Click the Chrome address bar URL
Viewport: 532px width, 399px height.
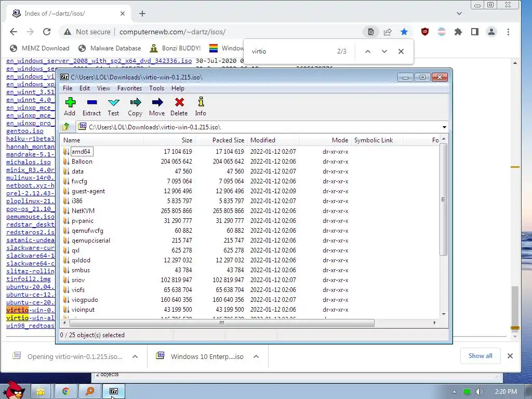click(172, 32)
